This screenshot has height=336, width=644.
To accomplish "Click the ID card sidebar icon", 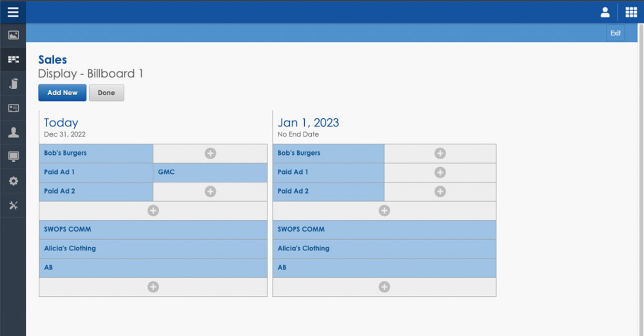I will click(13, 108).
